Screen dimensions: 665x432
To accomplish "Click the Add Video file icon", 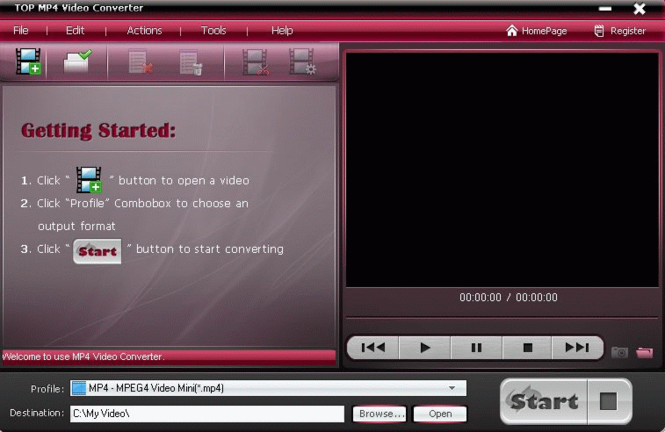I will pyautogui.click(x=28, y=61).
